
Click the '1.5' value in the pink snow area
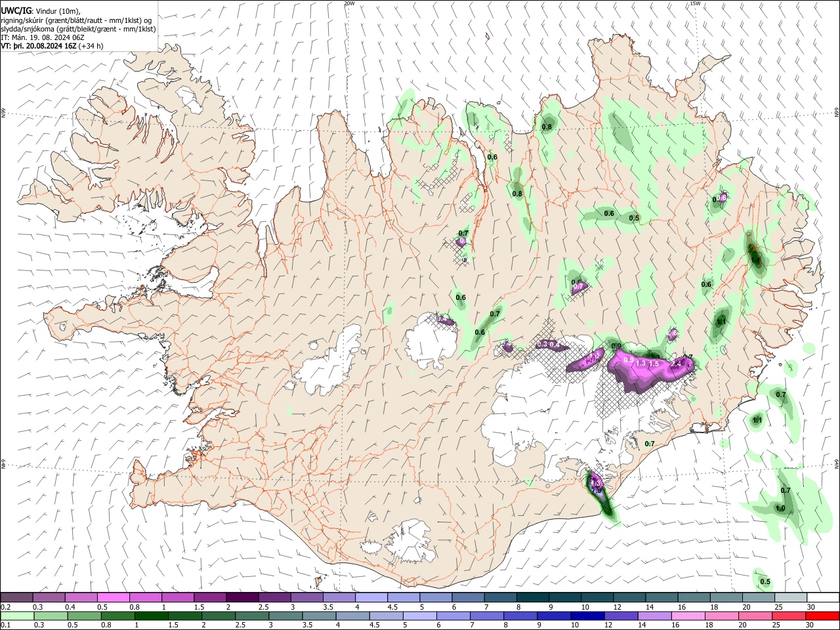(654, 364)
